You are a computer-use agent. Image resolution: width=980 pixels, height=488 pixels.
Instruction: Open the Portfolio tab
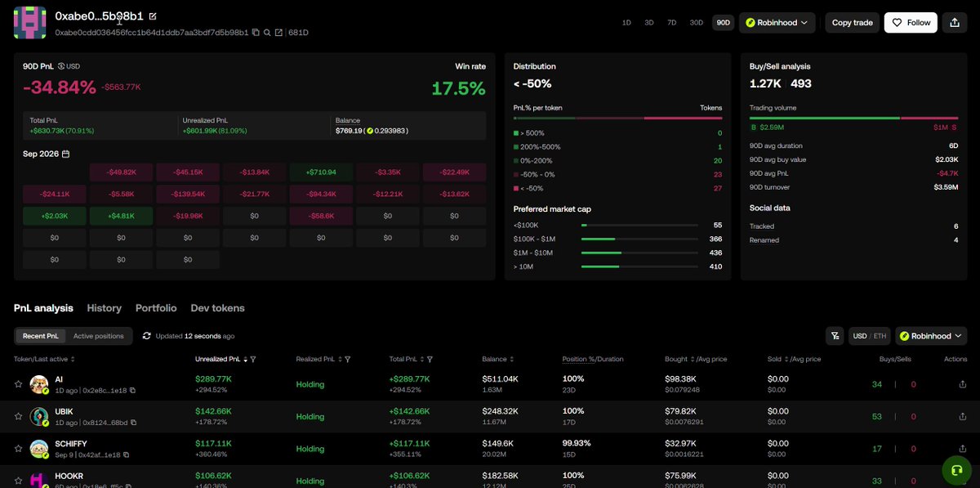156,308
